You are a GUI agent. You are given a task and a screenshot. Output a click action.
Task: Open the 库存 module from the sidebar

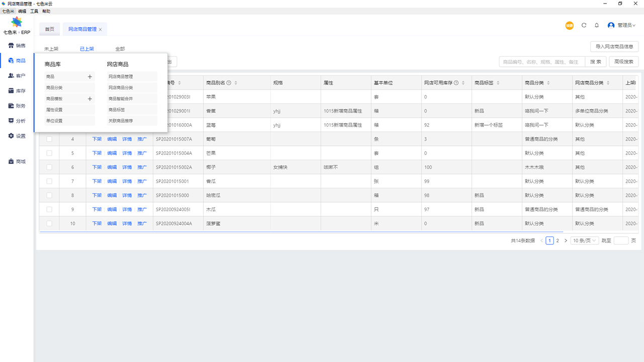[x=16, y=90]
